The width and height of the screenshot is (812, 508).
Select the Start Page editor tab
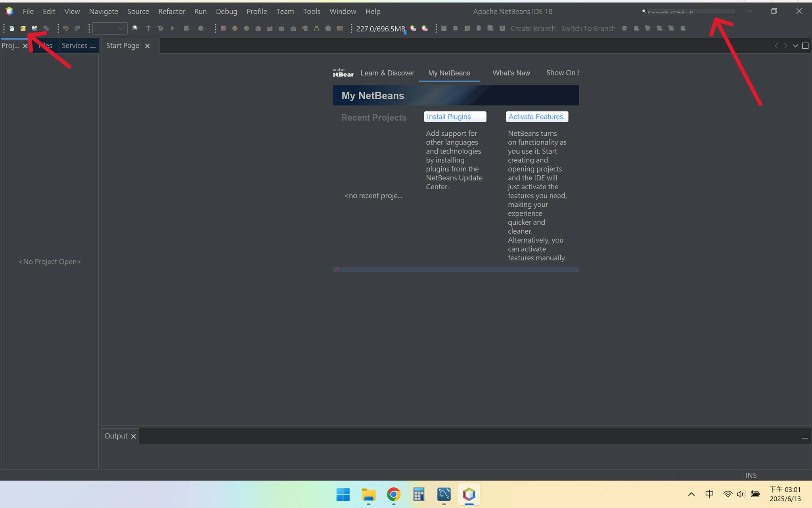pos(123,46)
